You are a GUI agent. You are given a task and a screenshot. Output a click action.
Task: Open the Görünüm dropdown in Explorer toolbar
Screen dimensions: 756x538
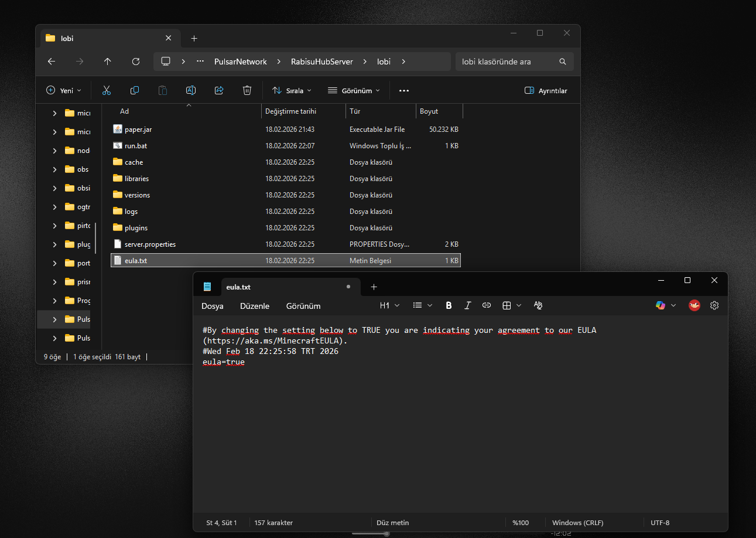point(354,91)
